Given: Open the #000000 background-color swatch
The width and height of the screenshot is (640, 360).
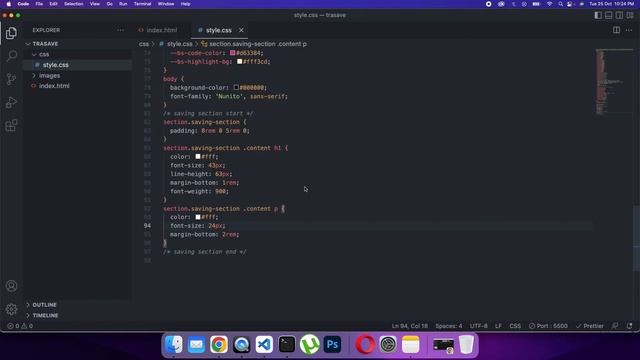Looking at the screenshot, I should point(236,87).
